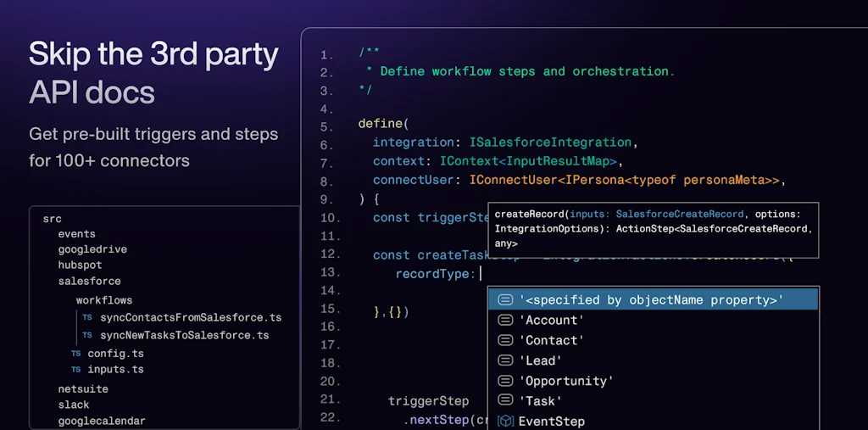This screenshot has width=868, height=430.
Task: Click TS icon of syncNewTasksToSalesforce.ts
Action: pos(87,335)
